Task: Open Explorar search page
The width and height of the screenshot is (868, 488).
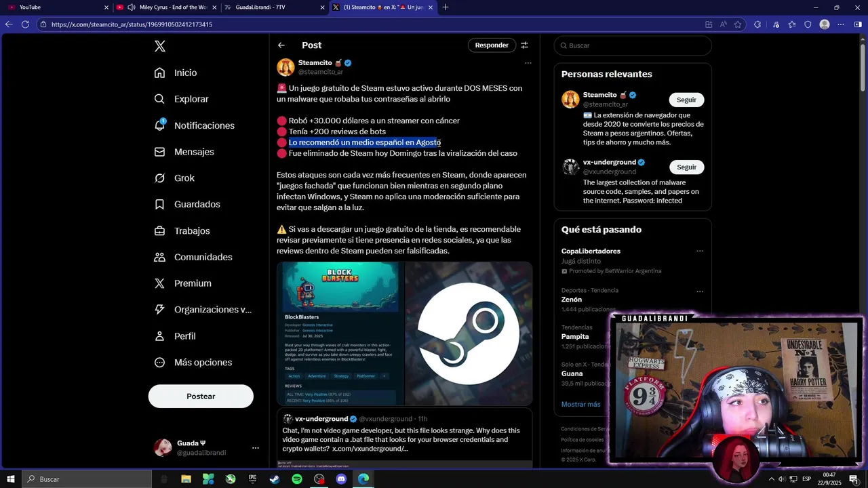Action: click(181, 99)
